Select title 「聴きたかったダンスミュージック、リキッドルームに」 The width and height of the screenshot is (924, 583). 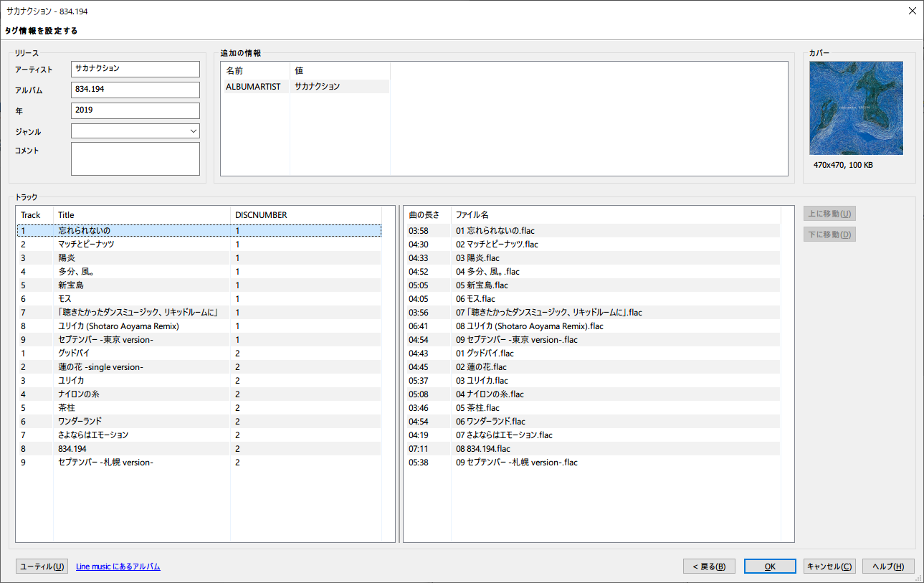(138, 313)
